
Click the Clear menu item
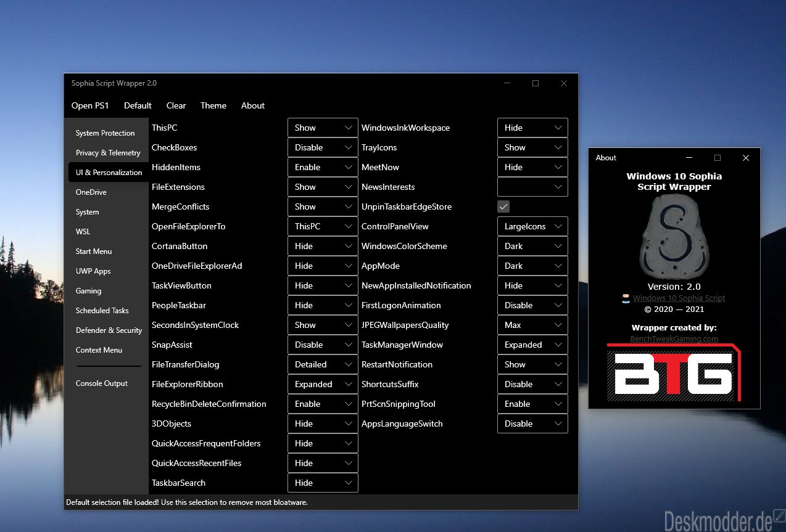coord(176,105)
